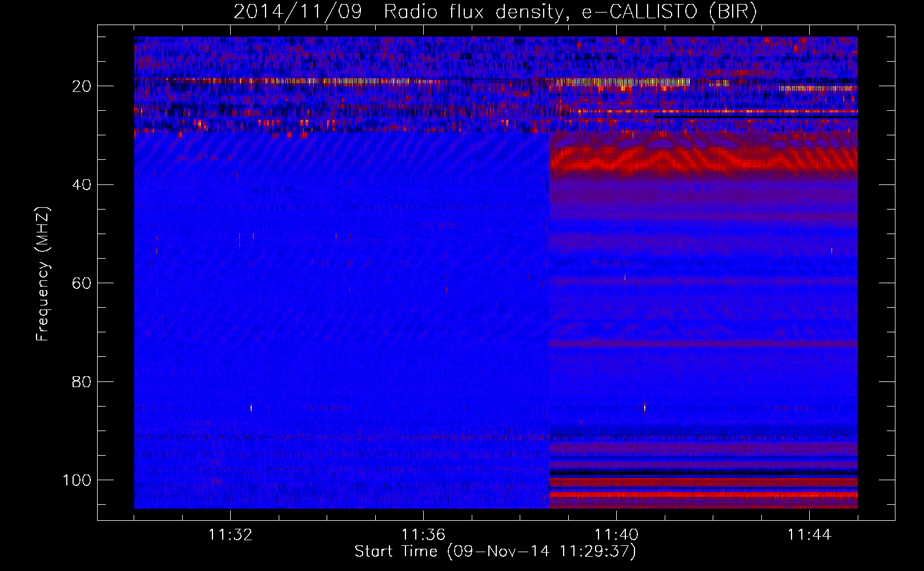
Task: Click the bright red band below 100 MHz
Action: click(x=703, y=494)
